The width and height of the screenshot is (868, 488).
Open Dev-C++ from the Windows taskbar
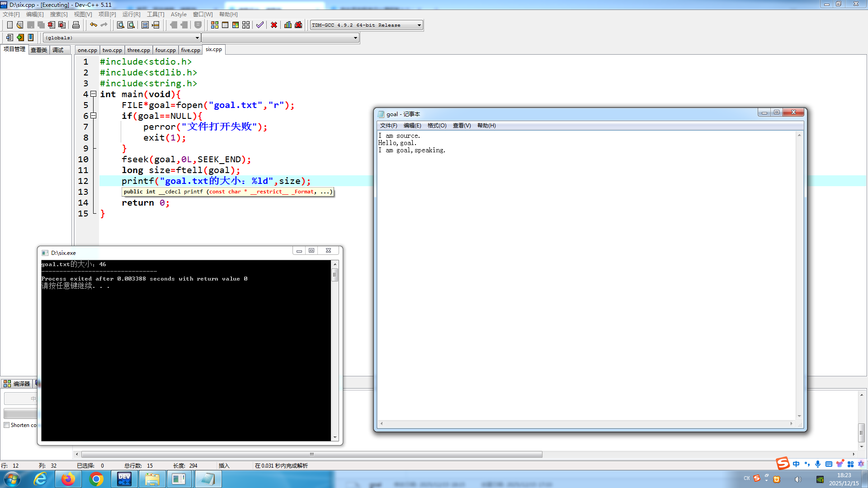[124, 479]
